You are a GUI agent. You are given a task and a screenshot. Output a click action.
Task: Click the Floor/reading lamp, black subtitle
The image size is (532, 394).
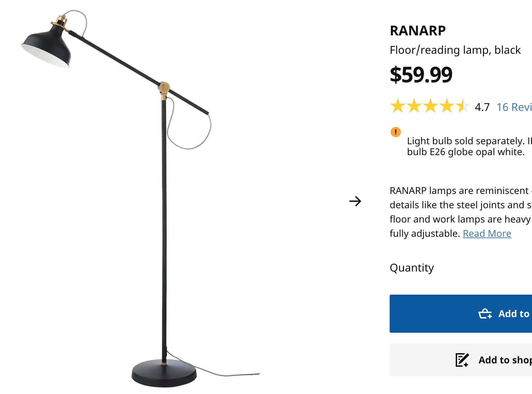[455, 50]
